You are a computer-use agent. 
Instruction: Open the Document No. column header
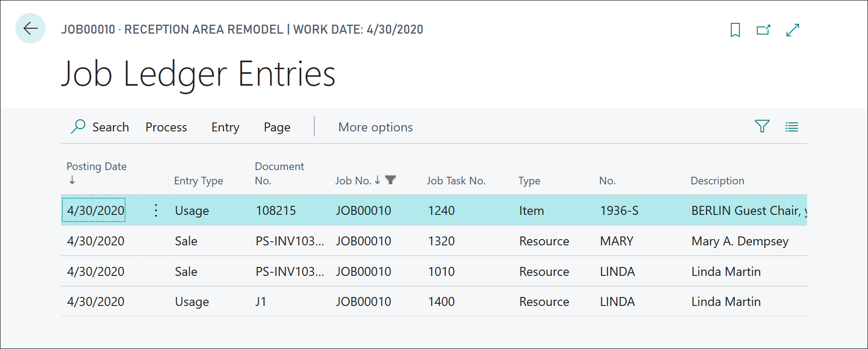[279, 173]
